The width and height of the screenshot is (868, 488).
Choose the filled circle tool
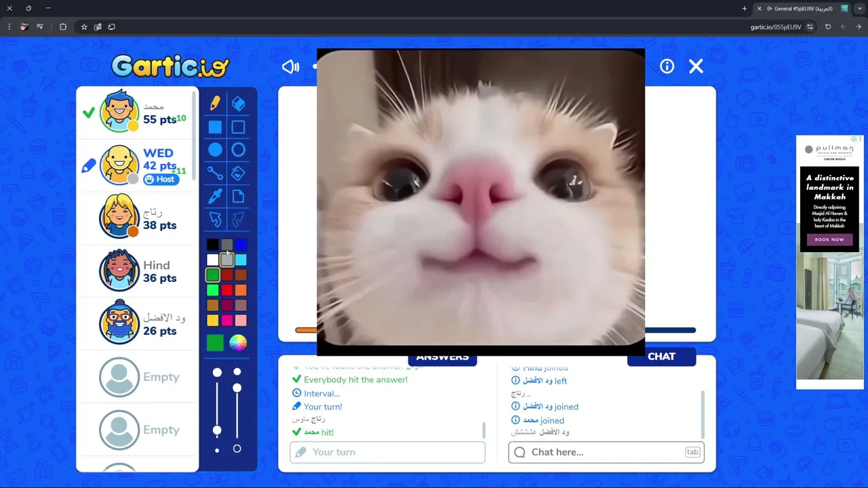coord(215,150)
